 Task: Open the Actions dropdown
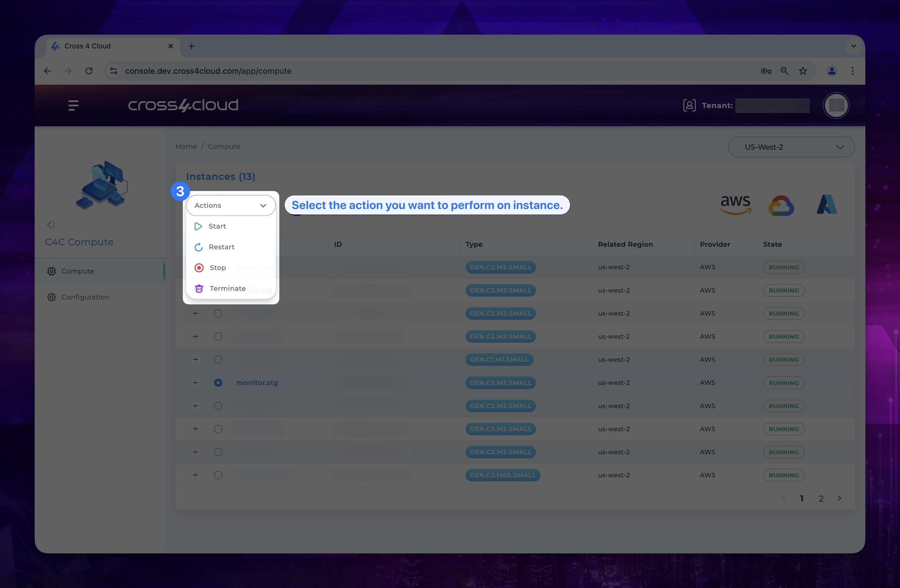tap(231, 206)
